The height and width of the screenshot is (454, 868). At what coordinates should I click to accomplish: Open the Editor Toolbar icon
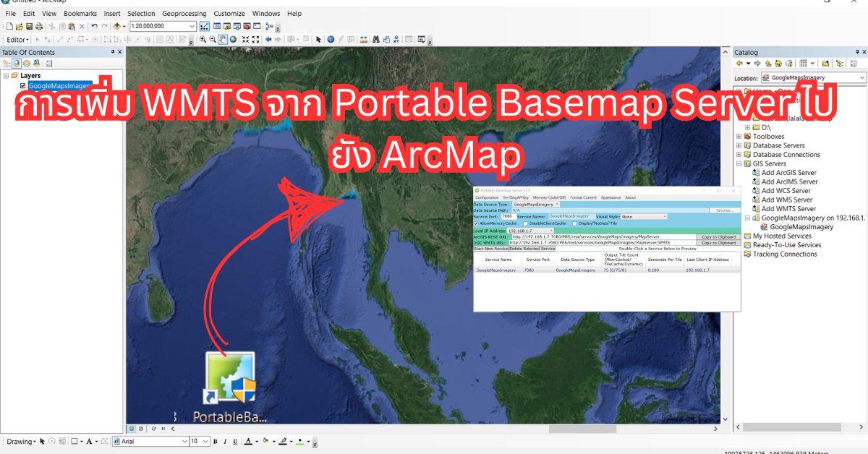[205, 26]
